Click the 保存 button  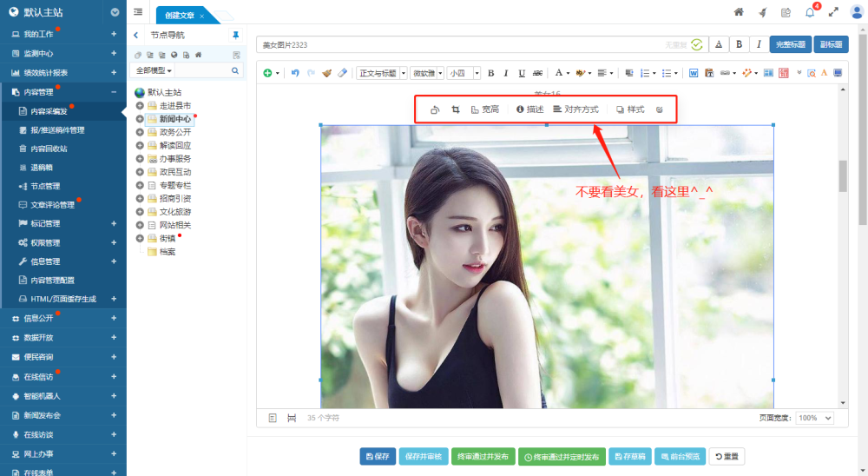(x=378, y=456)
